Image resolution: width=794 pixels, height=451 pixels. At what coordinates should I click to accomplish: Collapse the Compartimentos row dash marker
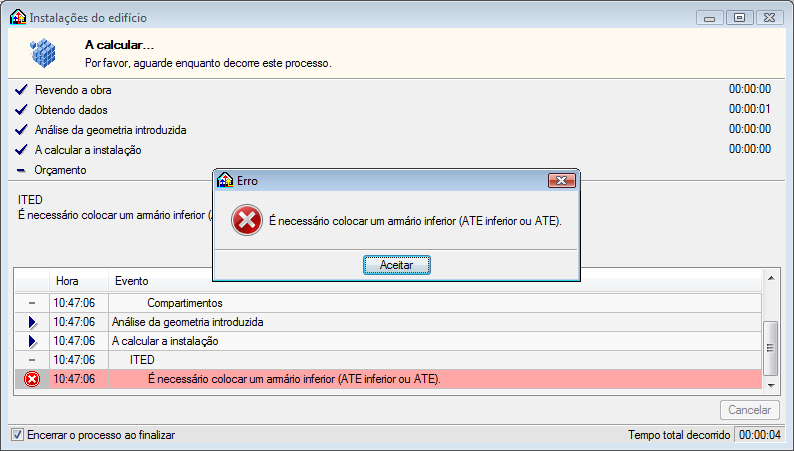click(x=32, y=303)
